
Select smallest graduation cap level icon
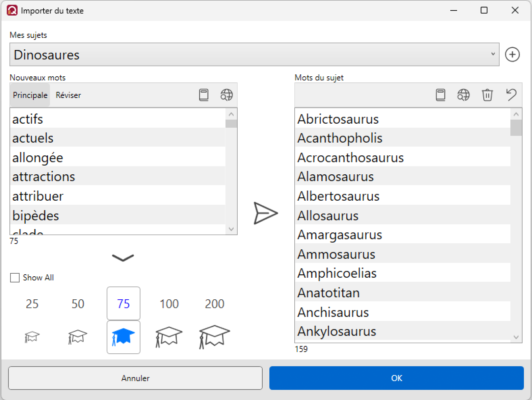pos(32,337)
